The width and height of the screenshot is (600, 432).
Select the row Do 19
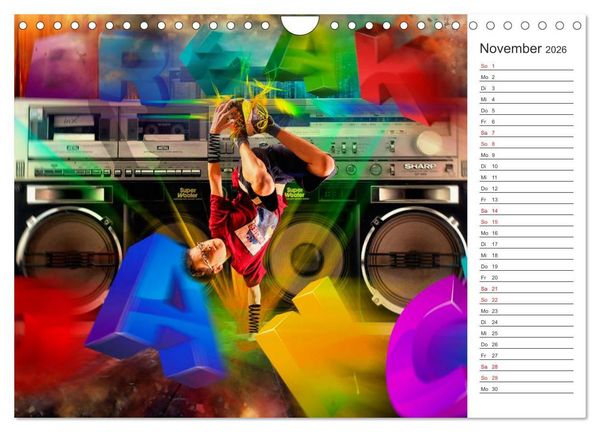click(x=527, y=266)
